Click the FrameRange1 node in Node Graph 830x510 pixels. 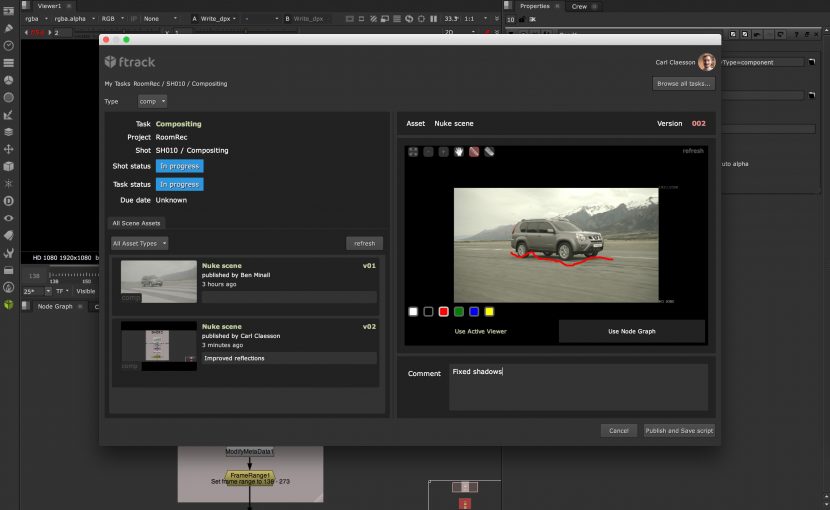point(250,476)
